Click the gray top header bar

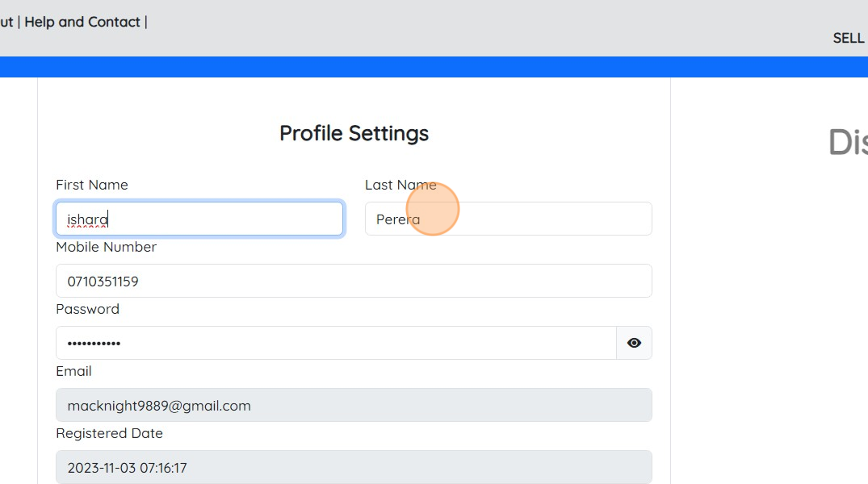[x=434, y=28]
